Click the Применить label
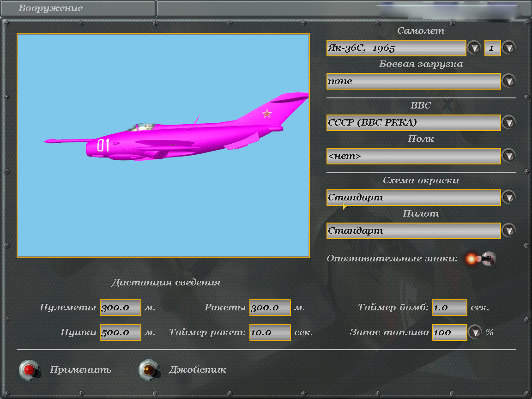 [80, 370]
